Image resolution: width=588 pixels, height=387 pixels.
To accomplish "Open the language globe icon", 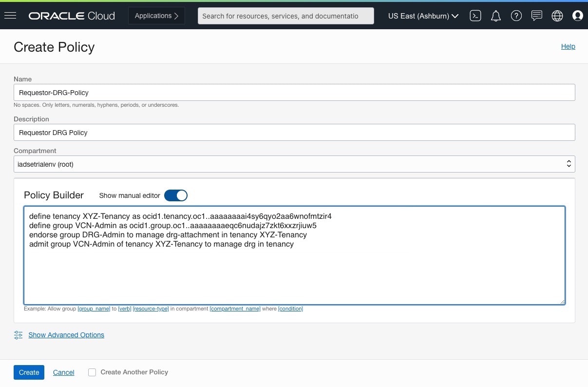I will 557,16.
